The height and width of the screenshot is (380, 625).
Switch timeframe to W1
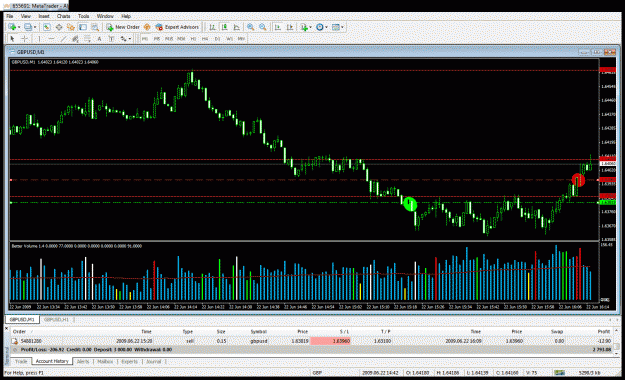tap(230, 39)
